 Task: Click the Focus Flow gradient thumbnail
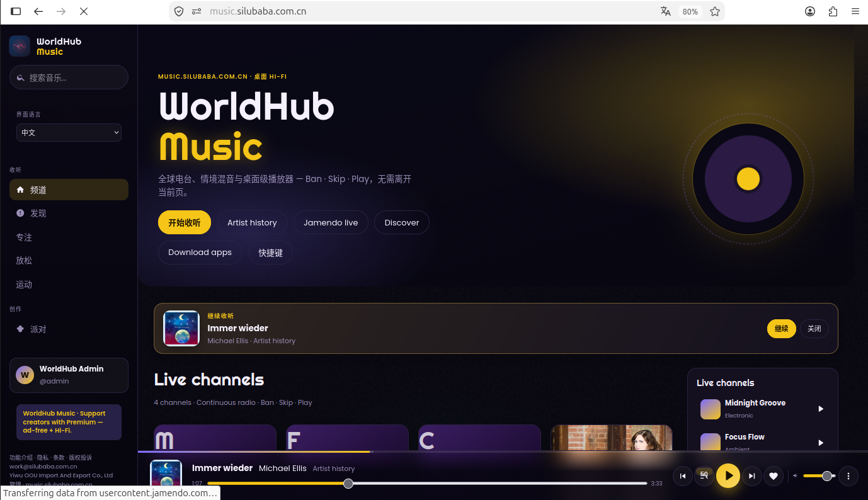click(x=711, y=442)
